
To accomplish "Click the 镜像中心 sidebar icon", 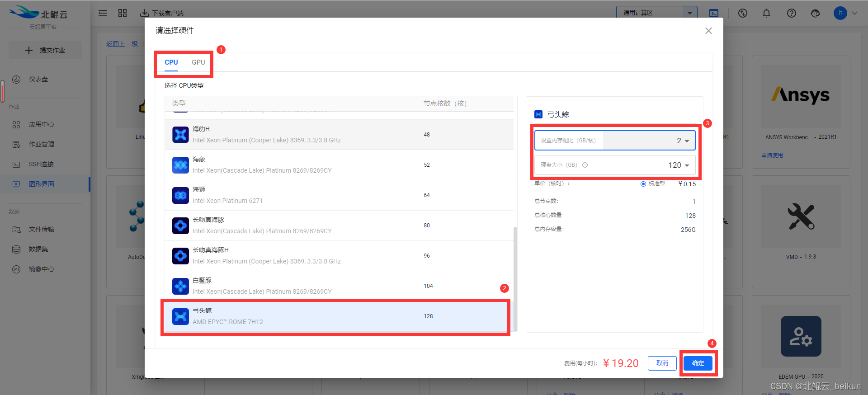I will [x=16, y=269].
